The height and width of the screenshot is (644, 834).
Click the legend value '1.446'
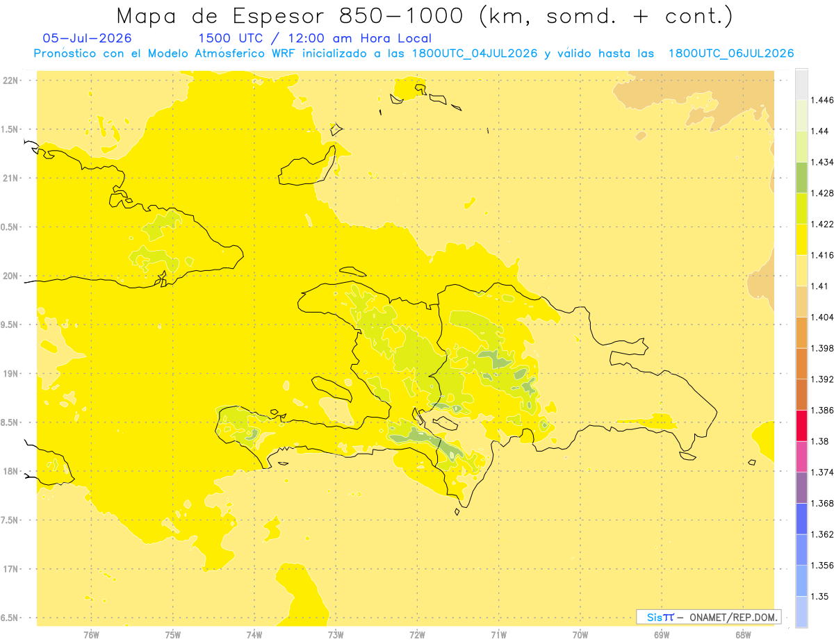822,101
